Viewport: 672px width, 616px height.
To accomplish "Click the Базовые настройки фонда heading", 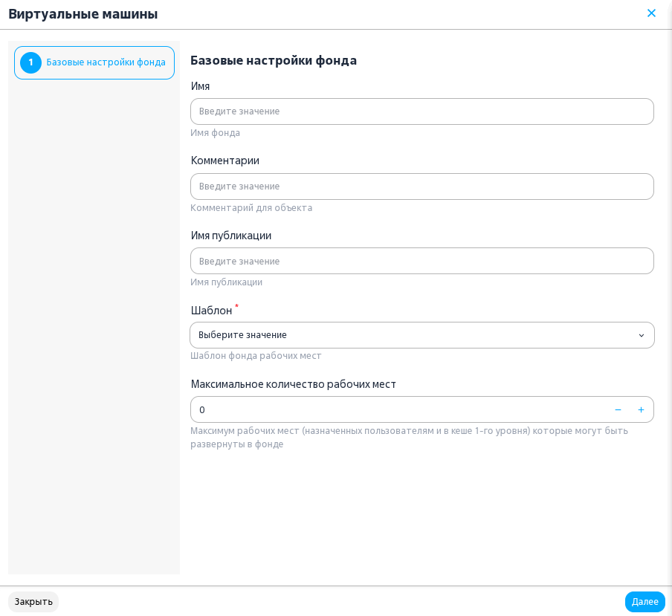I will click(x=274, y=60).
